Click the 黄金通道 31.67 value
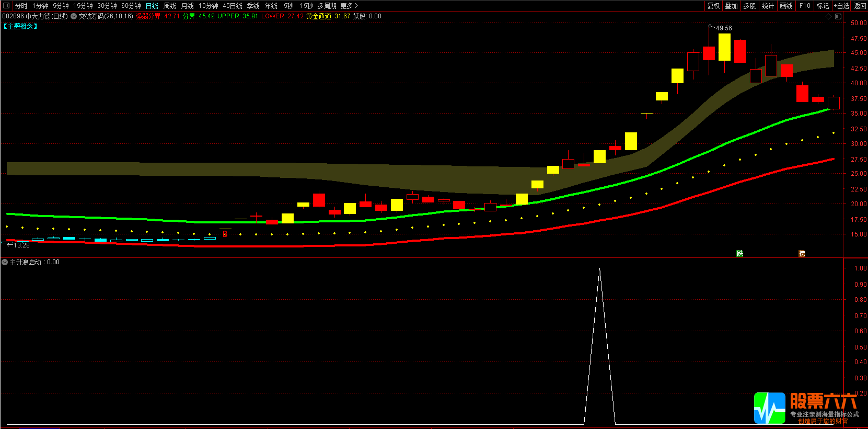Screen dimensions: 868x429 tap(328, 16)
